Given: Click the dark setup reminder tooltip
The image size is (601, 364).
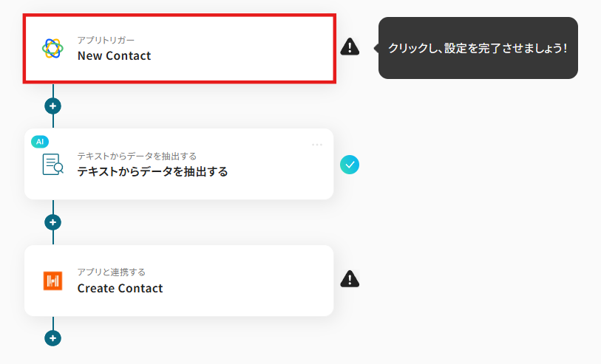Looking at the screenshot, I should point(478,48).
